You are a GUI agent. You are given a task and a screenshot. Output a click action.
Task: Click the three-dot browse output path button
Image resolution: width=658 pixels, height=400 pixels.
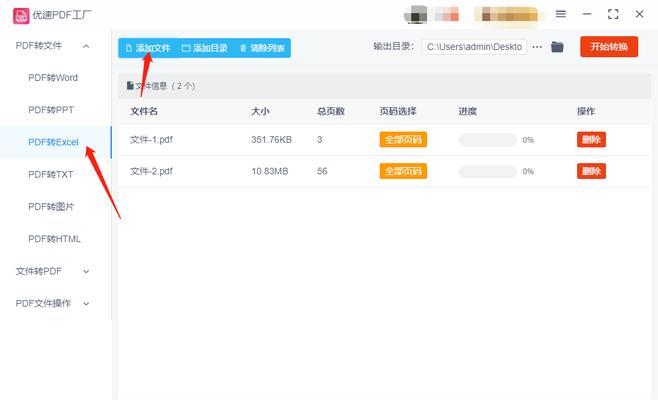(x=537, y=47)
